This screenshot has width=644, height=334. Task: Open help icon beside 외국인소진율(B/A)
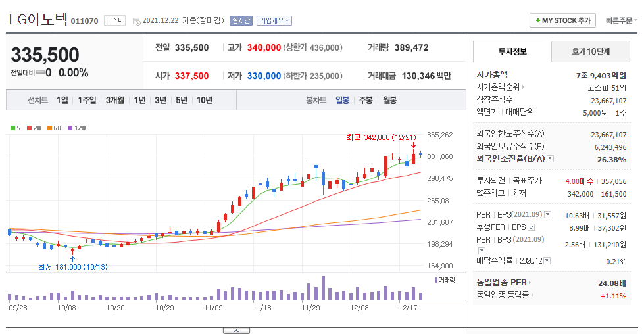tap(551, 159)
